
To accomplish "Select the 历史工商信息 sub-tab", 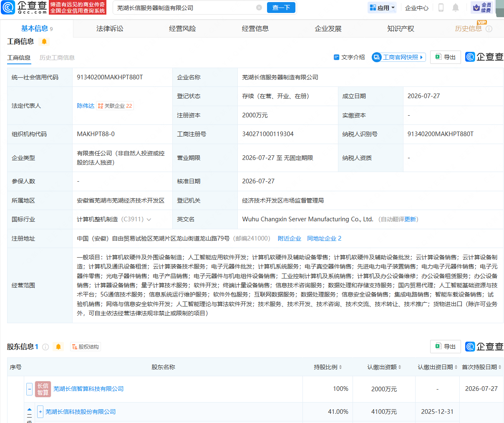I will 57,58.
